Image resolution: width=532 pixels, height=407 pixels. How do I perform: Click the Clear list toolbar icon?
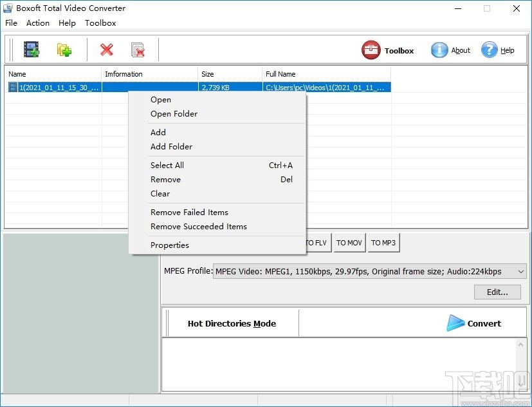coord(138,50)
